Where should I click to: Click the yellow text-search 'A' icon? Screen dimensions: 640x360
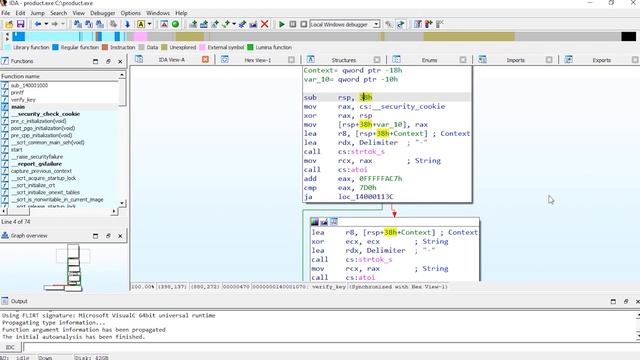(140, 24)
